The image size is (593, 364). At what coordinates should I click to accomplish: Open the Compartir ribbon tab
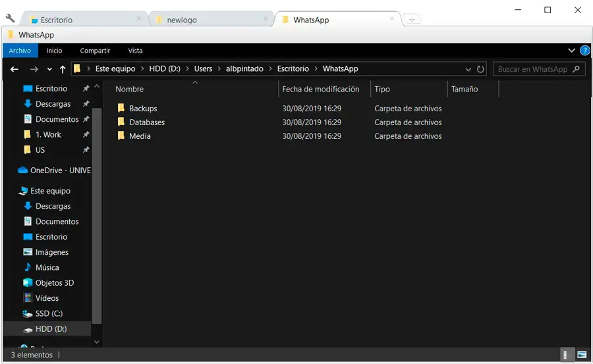tap(95, 50)
